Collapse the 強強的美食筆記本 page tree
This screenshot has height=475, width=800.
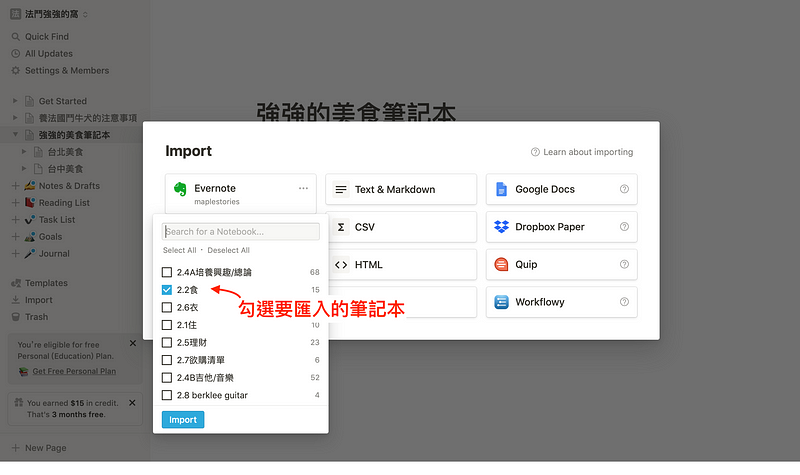coord(15,135)
